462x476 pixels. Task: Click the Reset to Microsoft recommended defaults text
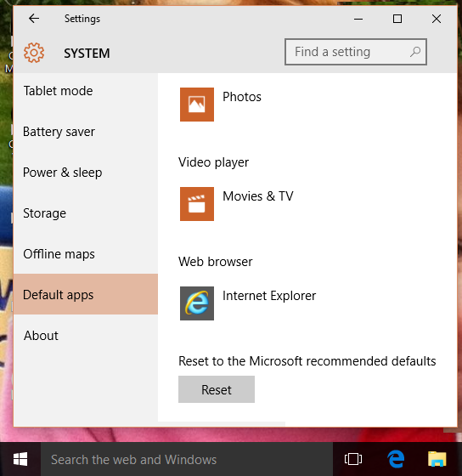[x=307, y=361]
